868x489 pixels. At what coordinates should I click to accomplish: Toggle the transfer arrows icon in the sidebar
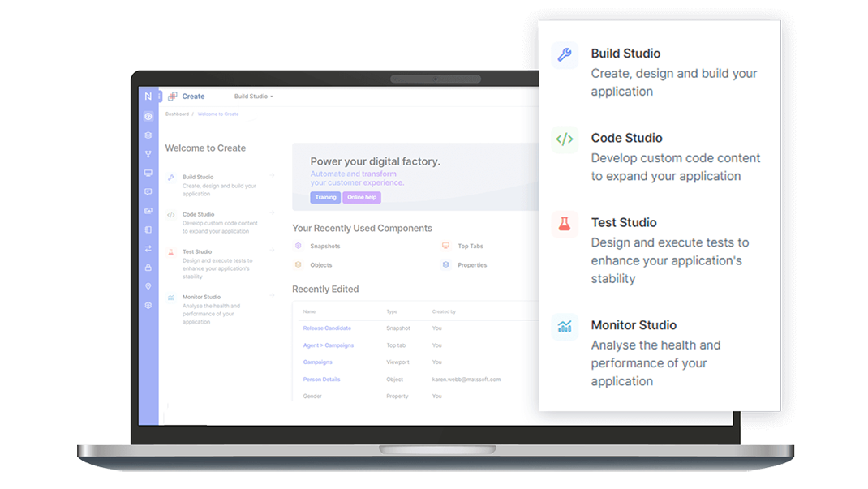(x=148, y=248)
